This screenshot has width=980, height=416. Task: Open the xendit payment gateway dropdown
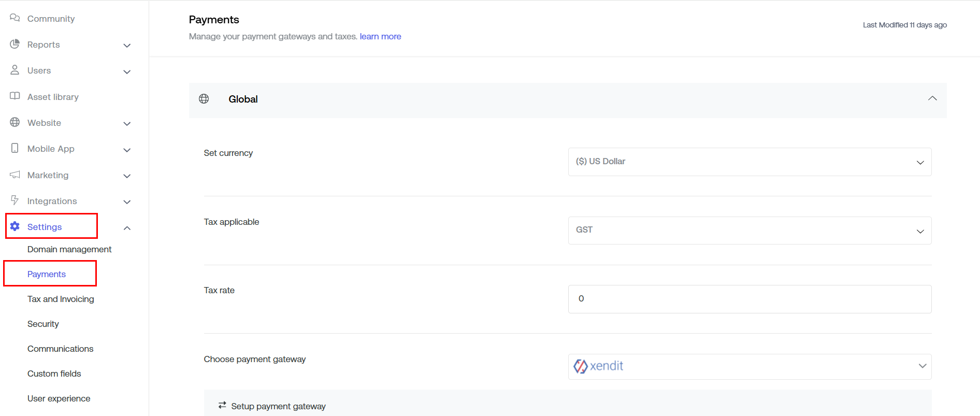749,366
